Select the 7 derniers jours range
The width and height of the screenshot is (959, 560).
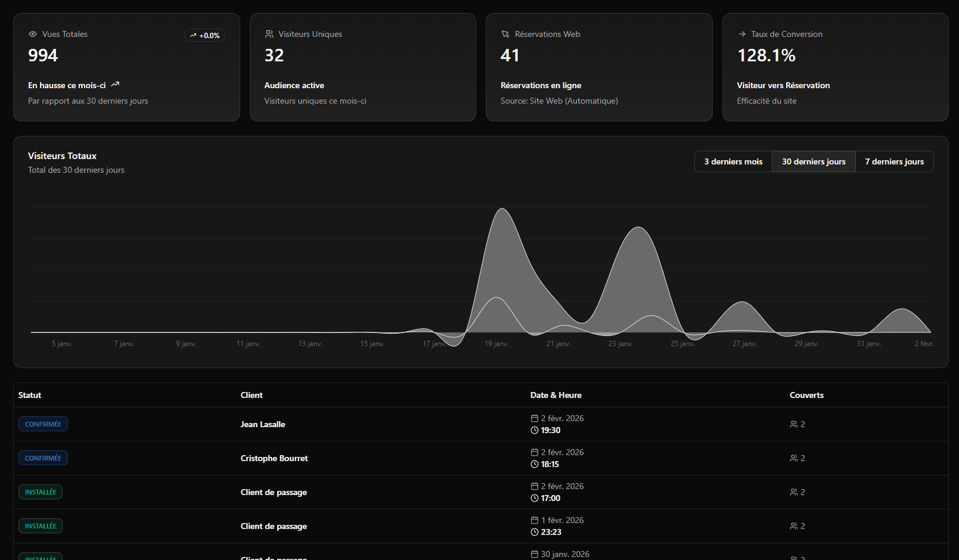(x=894, y=161)
